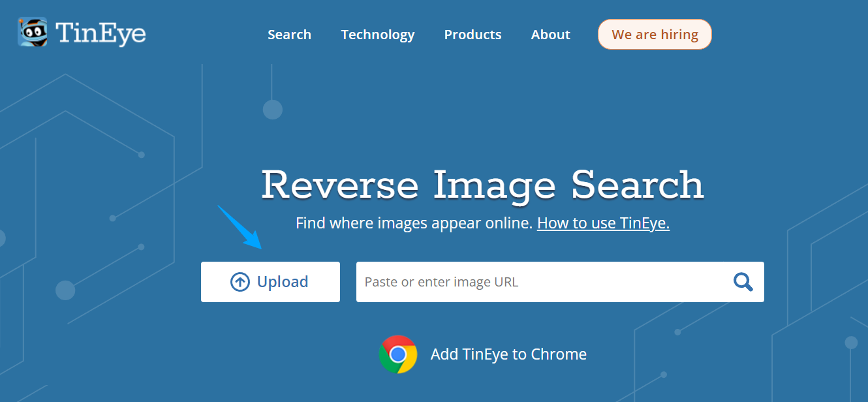Image resolution: width=868 pixels, height=402 pixels.
Task: Click the large circuit dot below Search menu
Action: (x=272, y=109)
